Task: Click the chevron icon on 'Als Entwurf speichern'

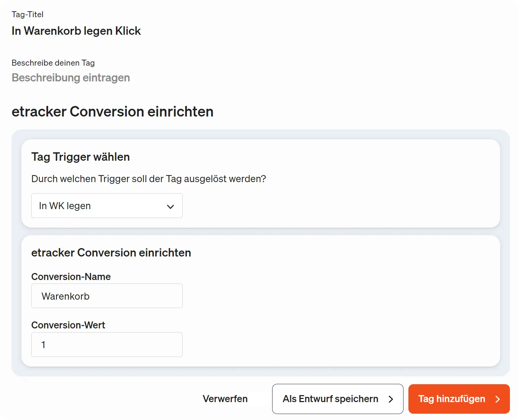Action: tap(391, 399)
